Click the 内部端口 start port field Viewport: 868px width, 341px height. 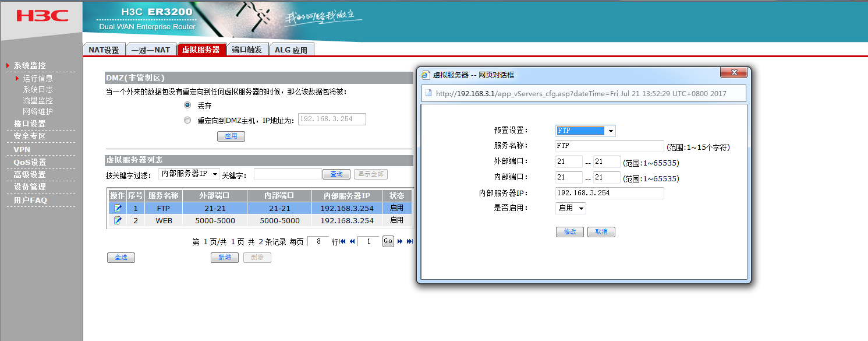coord(569,178)
